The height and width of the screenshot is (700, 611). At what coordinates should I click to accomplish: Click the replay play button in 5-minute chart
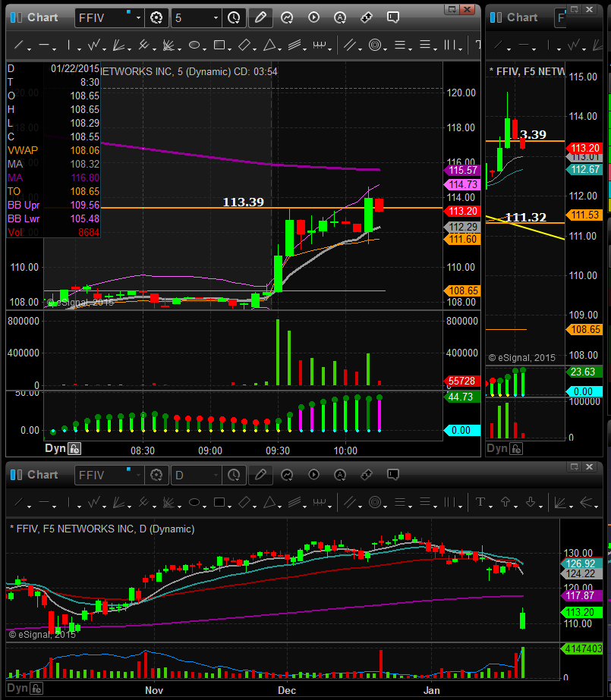click(x=314, y=17)
